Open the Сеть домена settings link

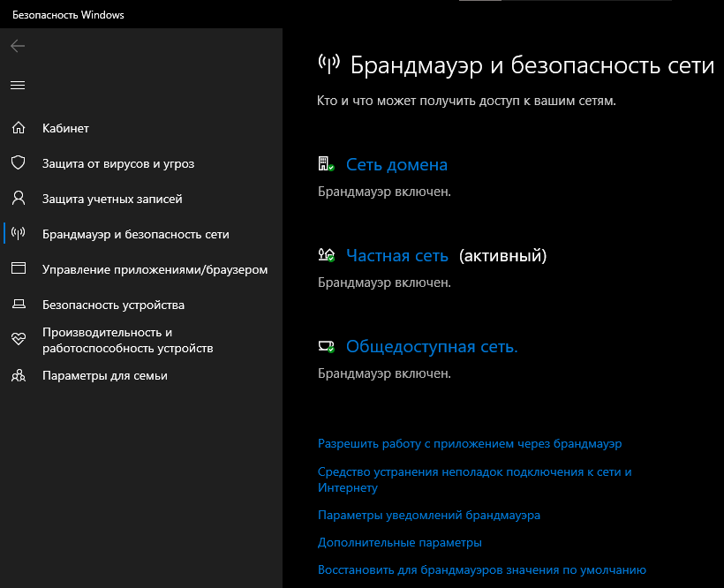click(396, 165)
